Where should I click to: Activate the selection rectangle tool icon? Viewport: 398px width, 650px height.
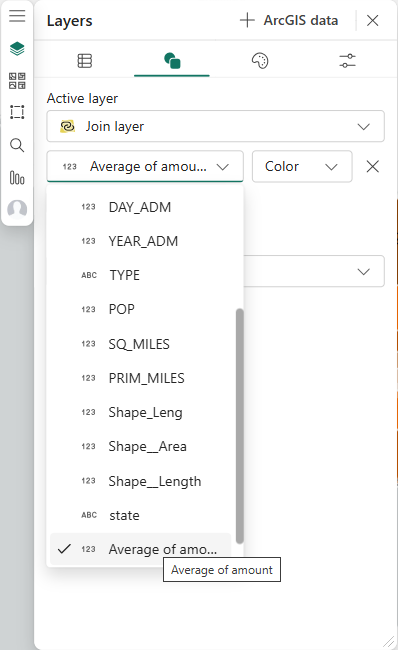point(17,112)
